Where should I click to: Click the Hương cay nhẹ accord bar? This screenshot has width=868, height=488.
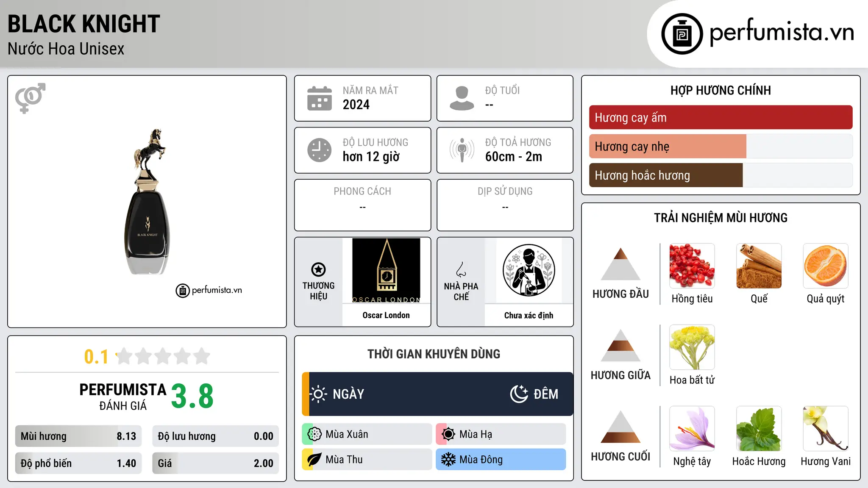[721, 146]
